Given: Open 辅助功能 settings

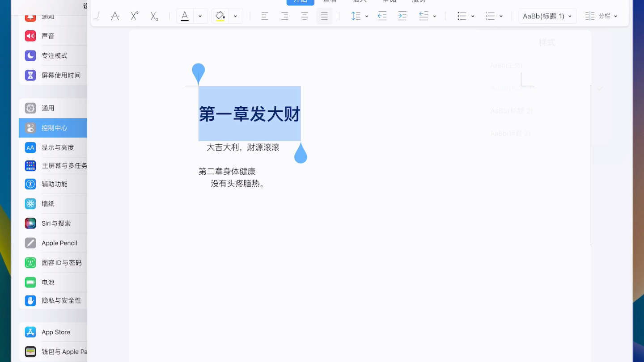Looking at the screenshot, I should tap(53, 184).
